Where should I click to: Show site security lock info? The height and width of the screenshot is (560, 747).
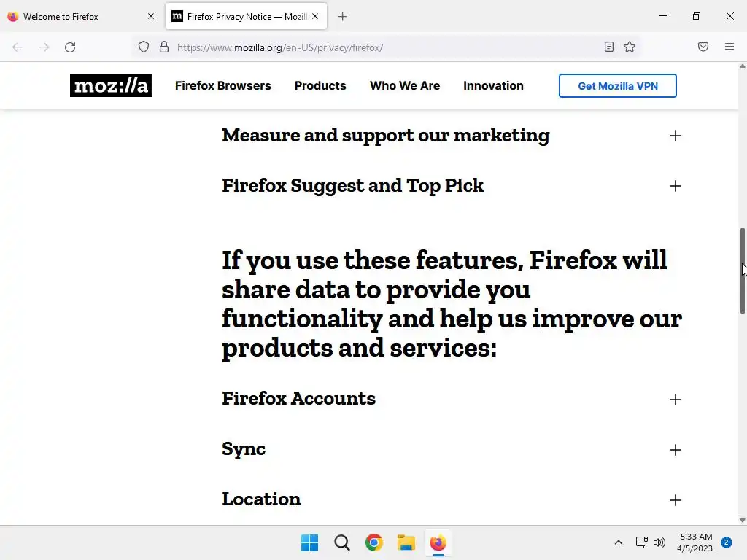tap(164, 47)
